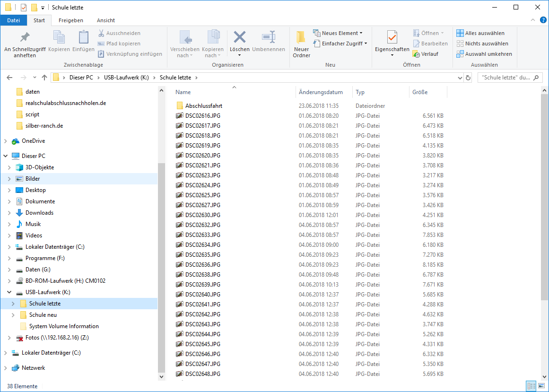Screen dimensions: 549x392
Task: Open the quick access toolbar customize arrow
Action: tap(43, 8)
